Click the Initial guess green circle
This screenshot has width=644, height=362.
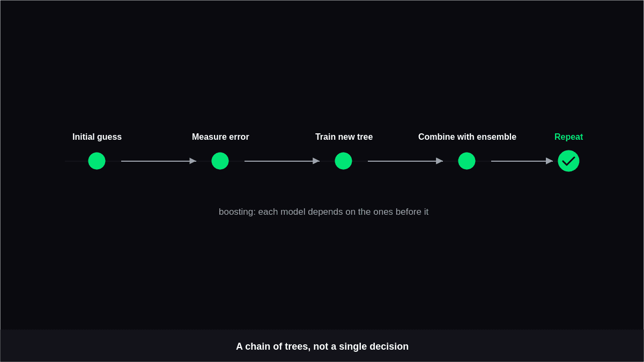click(97, 161)
